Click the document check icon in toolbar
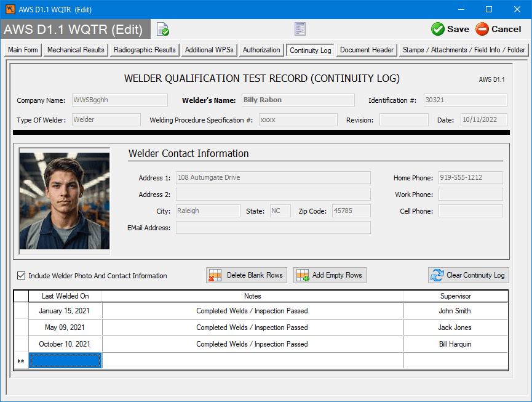Image resolution: width=532 pixels, height=402 pixels. click(x=163, y=29)
